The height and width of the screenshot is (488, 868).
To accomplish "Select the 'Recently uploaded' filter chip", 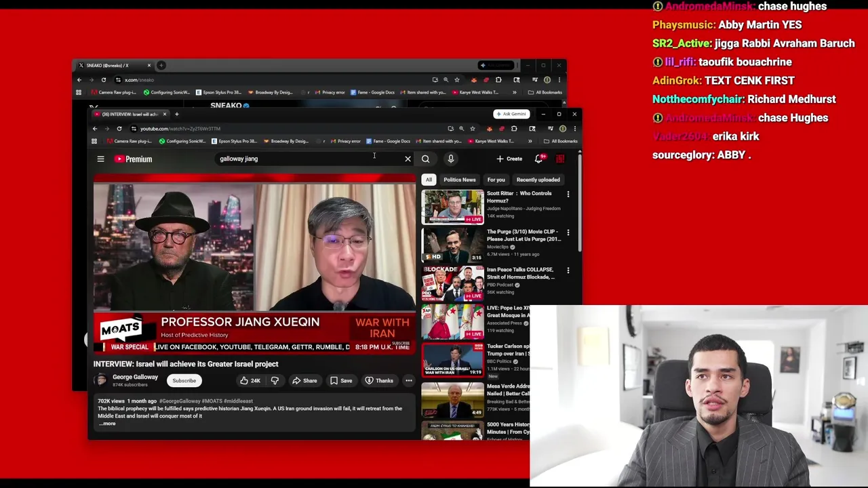I will [x=538, y=180].
